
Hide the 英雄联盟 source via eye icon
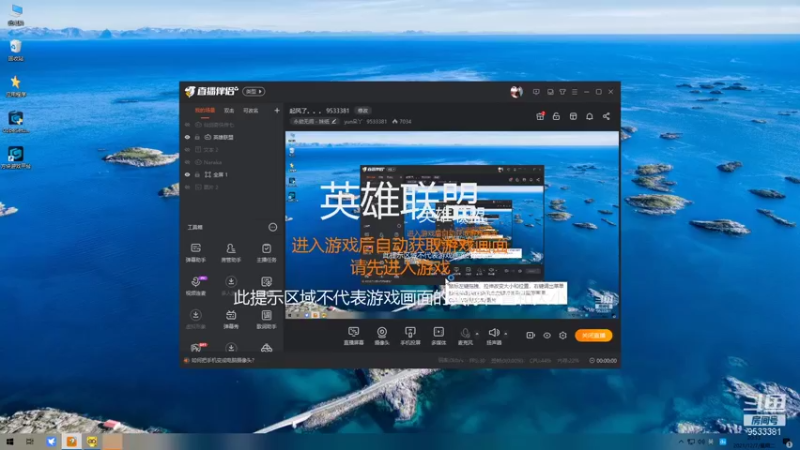click(x=187, y=137)
